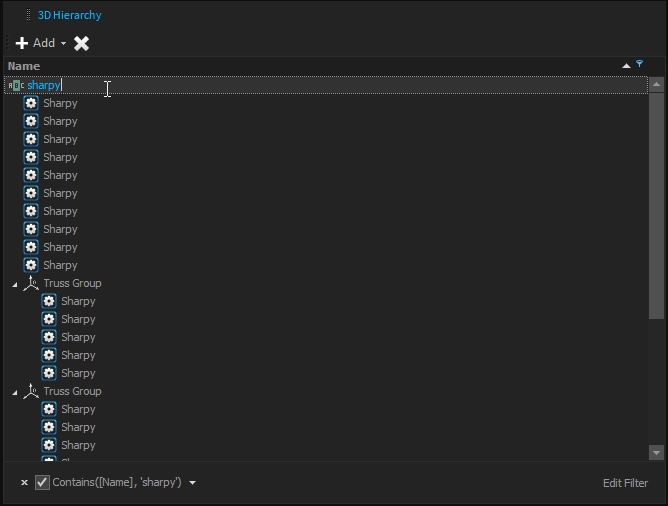Clear the filter with the bottom x button
The width and height of the screenshot is (668, 506).
pyautogui.click(x=24, y=483)
